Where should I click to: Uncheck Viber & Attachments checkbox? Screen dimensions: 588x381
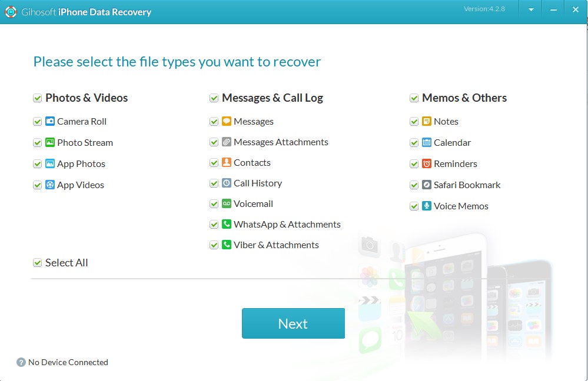pos(214,245)
